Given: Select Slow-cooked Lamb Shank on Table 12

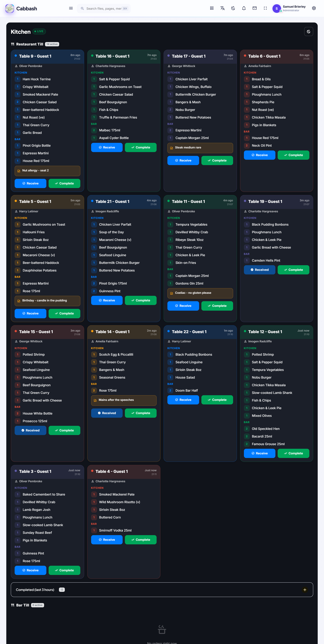Looking at the screenshot, I should pos(272,393).
